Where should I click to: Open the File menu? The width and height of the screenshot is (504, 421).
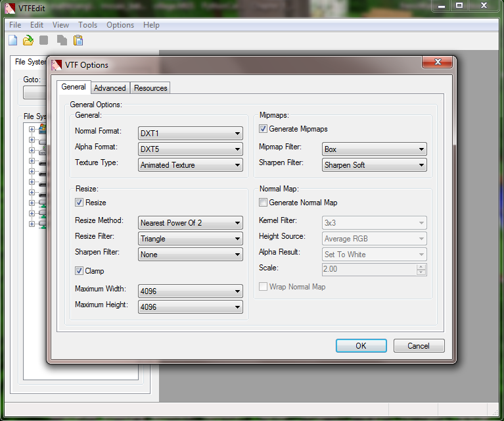15,25
